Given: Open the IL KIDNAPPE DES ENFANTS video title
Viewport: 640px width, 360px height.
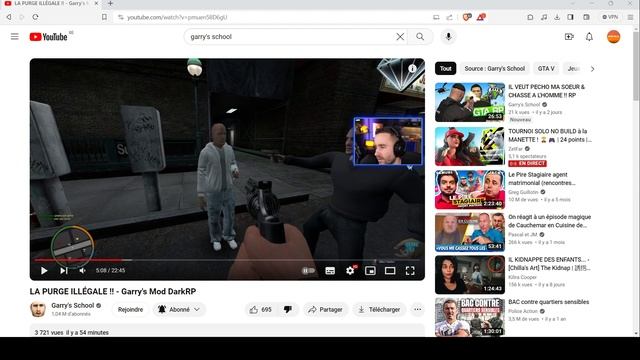Looking at the screenshot, I should click(549, 264).
